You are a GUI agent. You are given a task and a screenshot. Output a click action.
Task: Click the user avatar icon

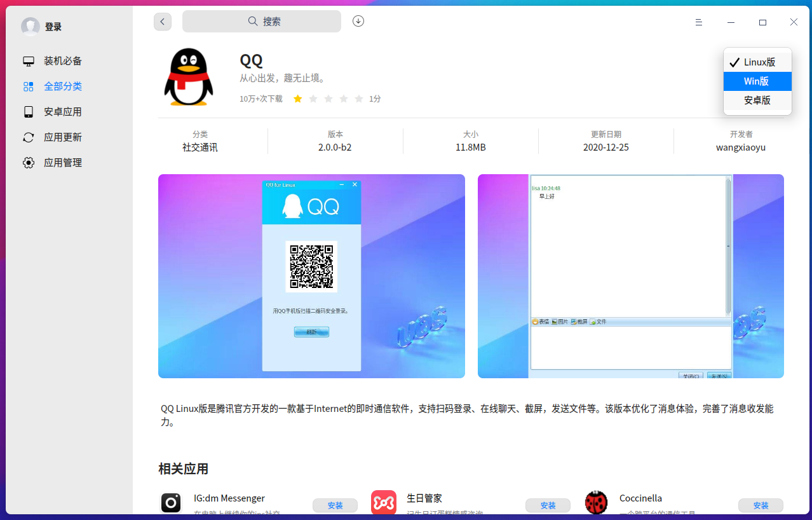point(30,27)
